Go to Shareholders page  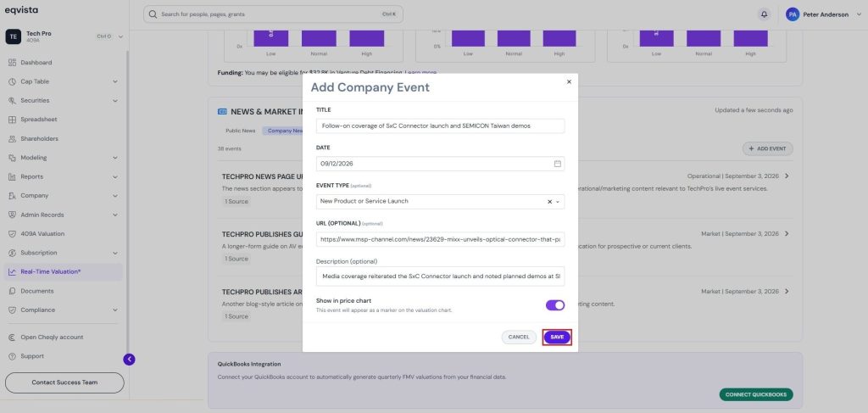pyautogui.click(x=39, y=139)
